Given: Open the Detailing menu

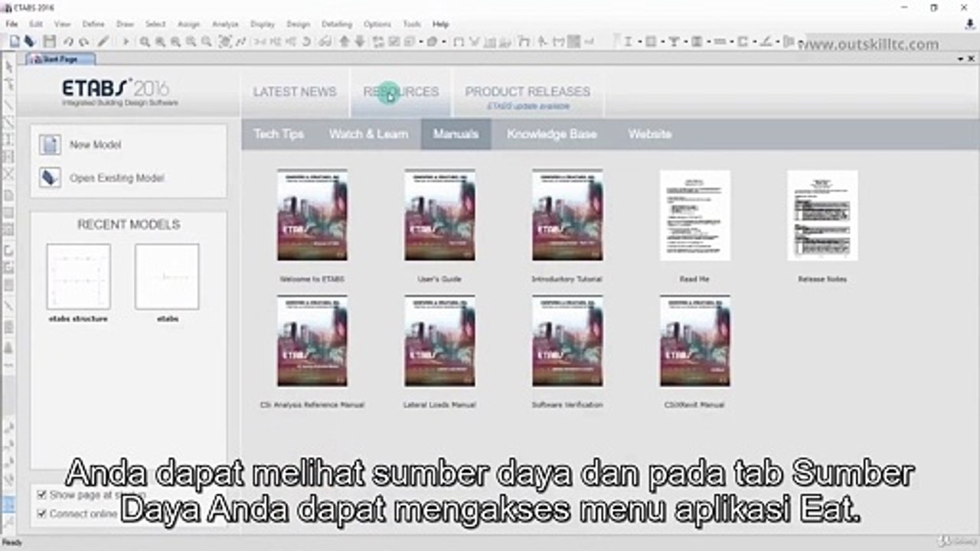Looking at the screenshot, I should click(337, 24).
